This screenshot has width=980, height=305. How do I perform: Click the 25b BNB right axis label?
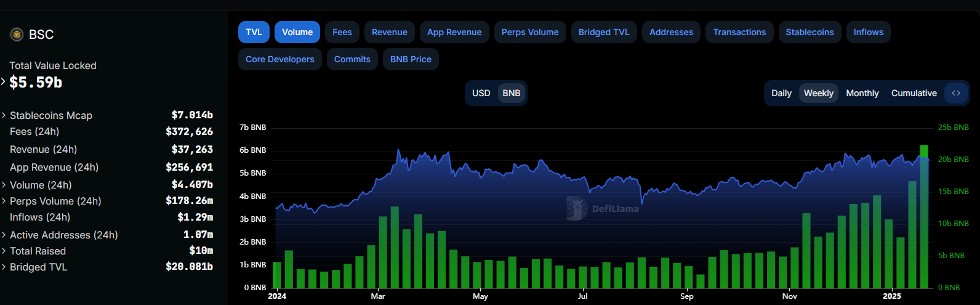(954, 128)
